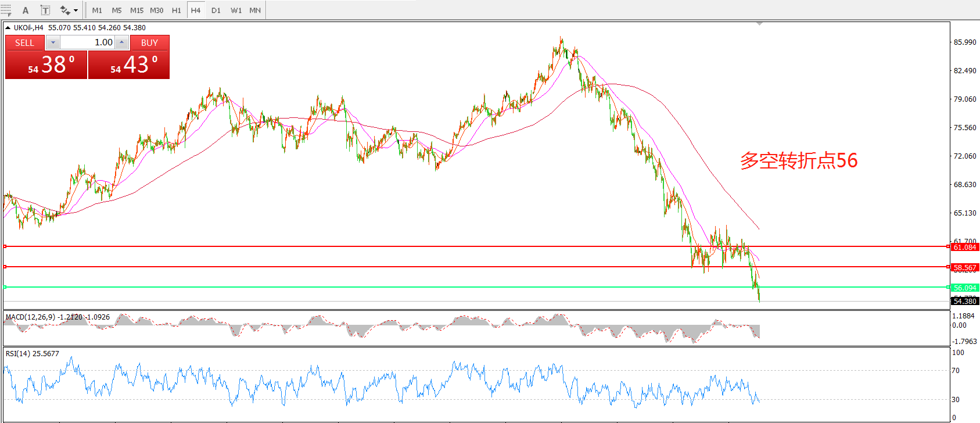Switch to the M15 timeframe

click(x=137, y=10)
